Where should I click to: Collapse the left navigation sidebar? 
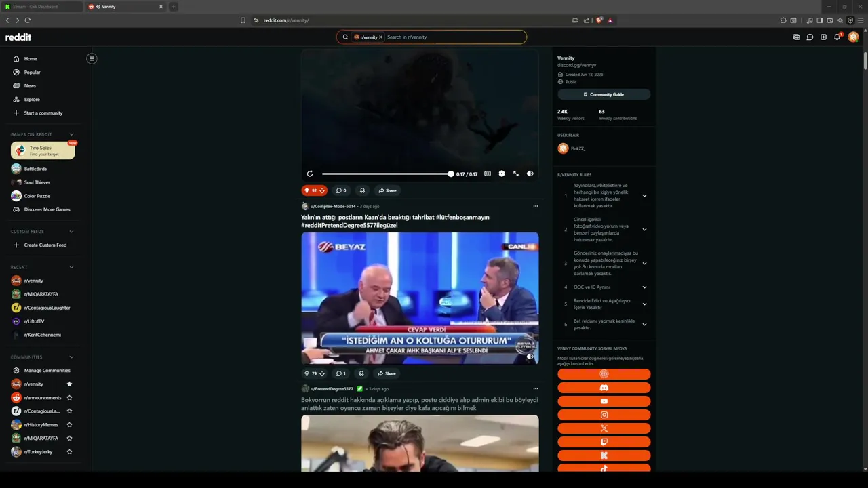[x=92, y=58]
